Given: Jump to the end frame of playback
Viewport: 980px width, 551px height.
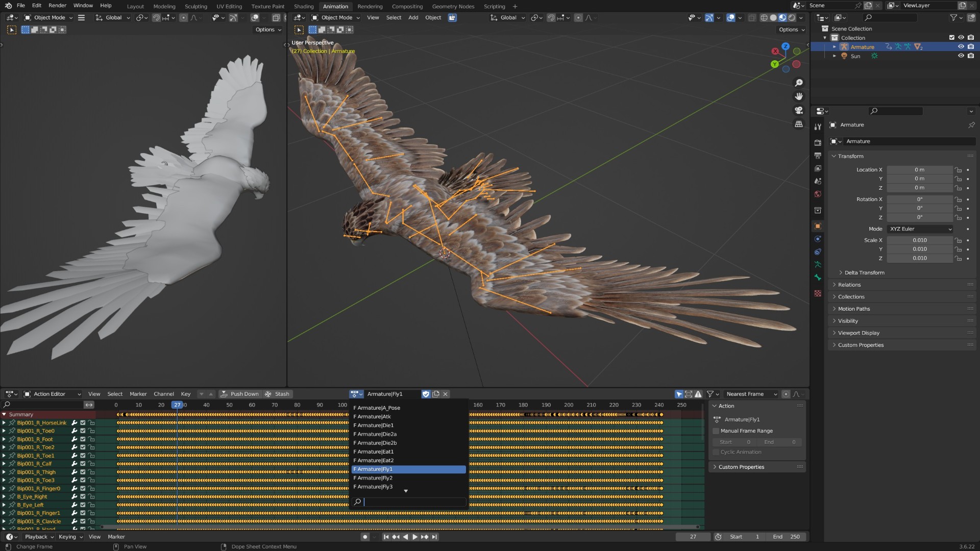Looking at the screenshot, I should pyautogui.click(x=434, y=537).
